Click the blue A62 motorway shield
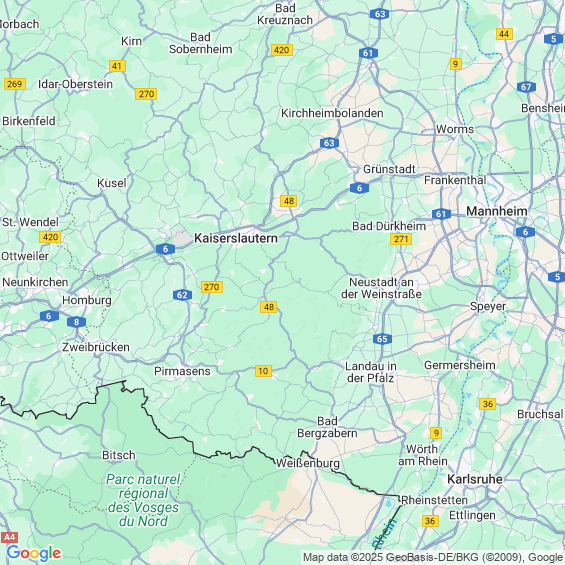 point(182,295)
